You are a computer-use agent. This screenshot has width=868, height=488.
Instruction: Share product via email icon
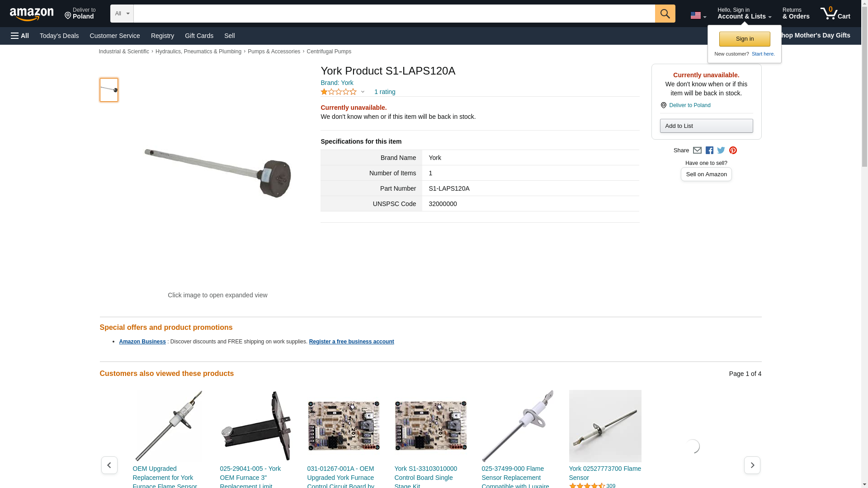tap(697, 150)
